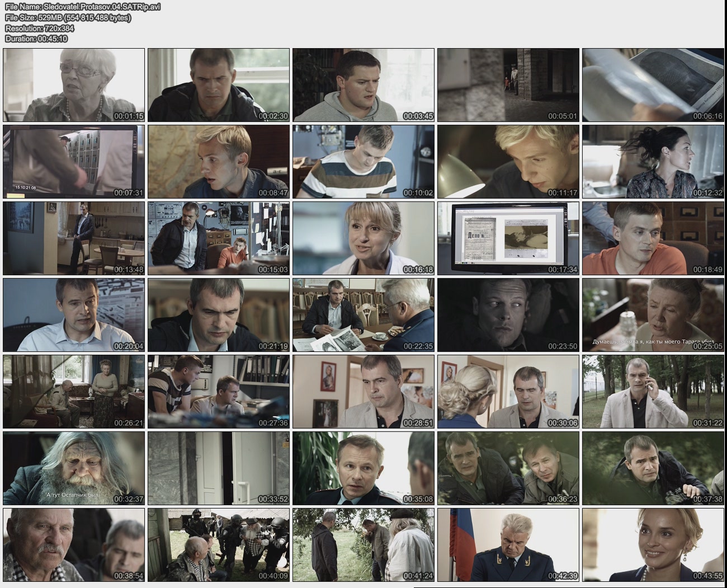727x588 pixels.
Task: Click the Duration 00:45:10 text line
Action: 36,39
